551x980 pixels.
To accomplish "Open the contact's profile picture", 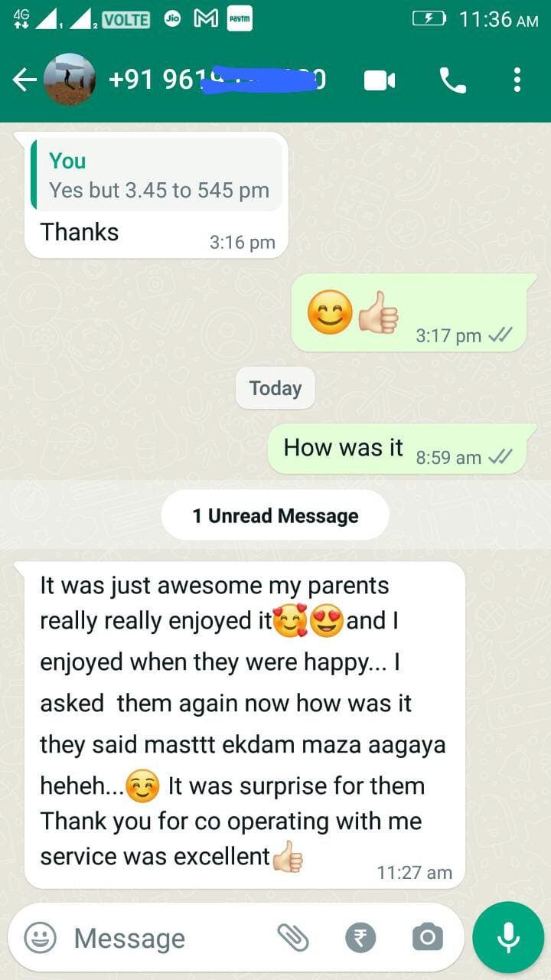I will [70, 80].
